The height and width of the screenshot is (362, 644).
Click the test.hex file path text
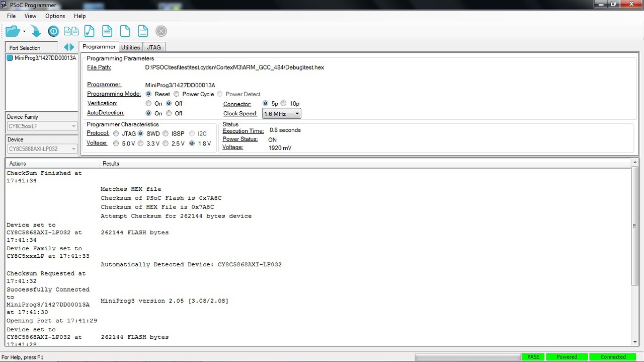click(x=234, y=67)
